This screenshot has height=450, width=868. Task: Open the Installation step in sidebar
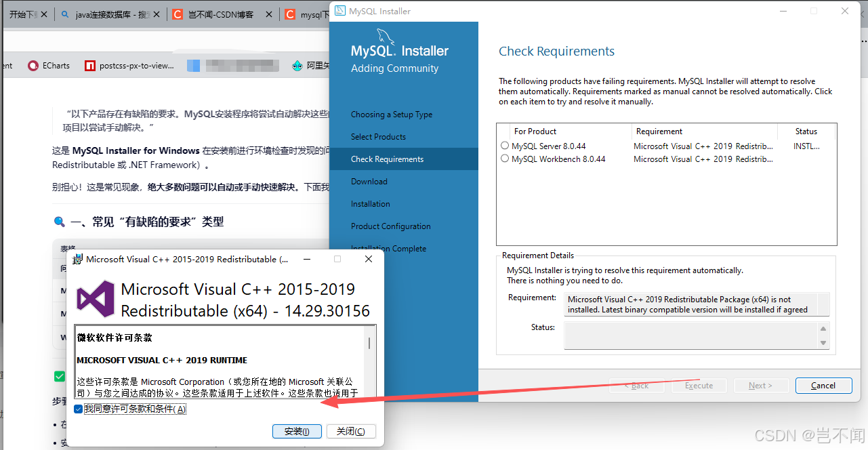pyautogui.click(x=371, y=204)
